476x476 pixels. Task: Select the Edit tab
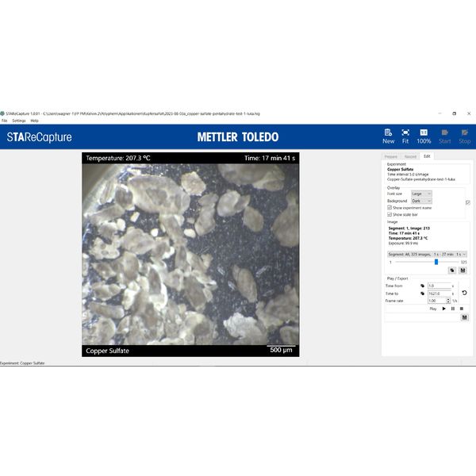[x=427, y=156]
